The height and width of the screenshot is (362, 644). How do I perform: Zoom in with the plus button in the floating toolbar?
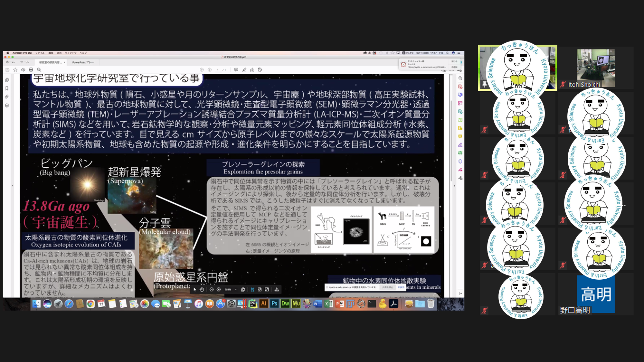pos(219,290)
